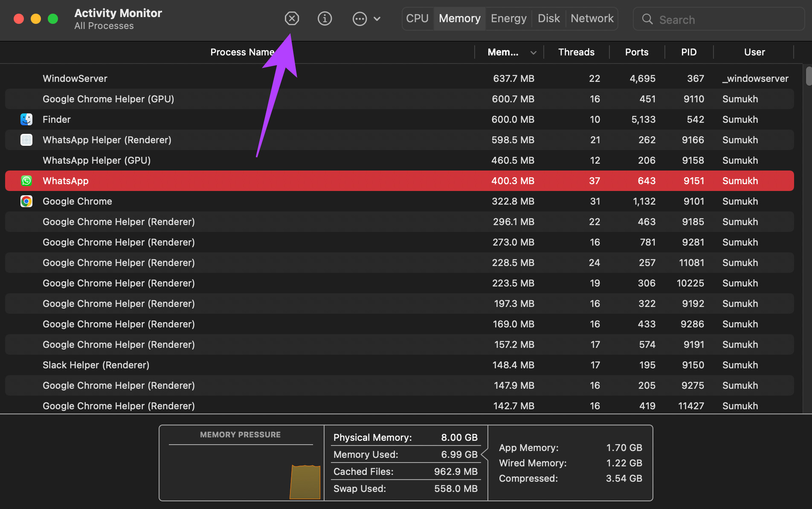The height and width of the screenshot is (509, 812).
Task: Click the ellipsis More actions icon
Action: point(360,19)
